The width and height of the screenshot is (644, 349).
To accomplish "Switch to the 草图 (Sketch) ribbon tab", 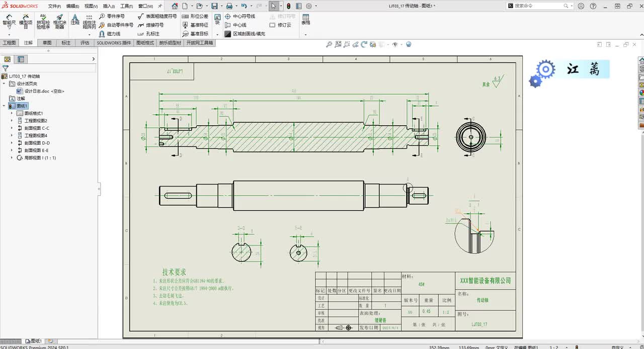I will (x=47, y=43).
